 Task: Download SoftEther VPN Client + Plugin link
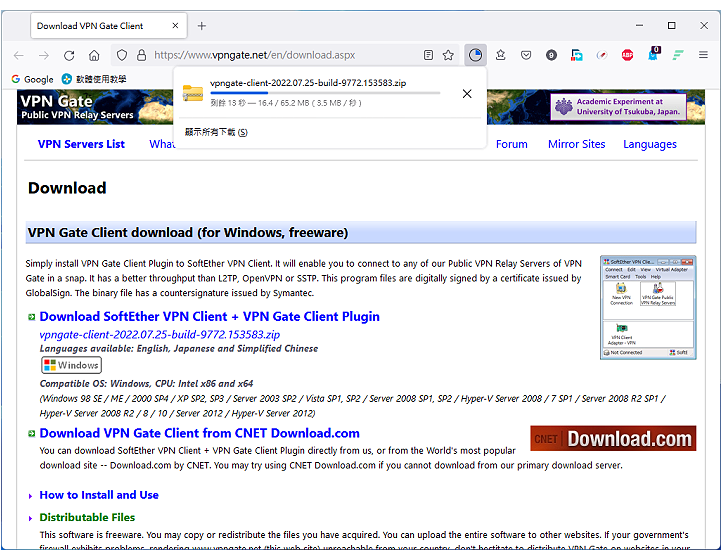(209, 316)
